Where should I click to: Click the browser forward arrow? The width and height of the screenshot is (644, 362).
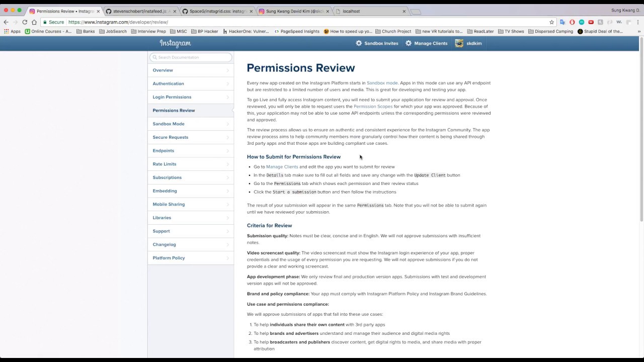15,22
